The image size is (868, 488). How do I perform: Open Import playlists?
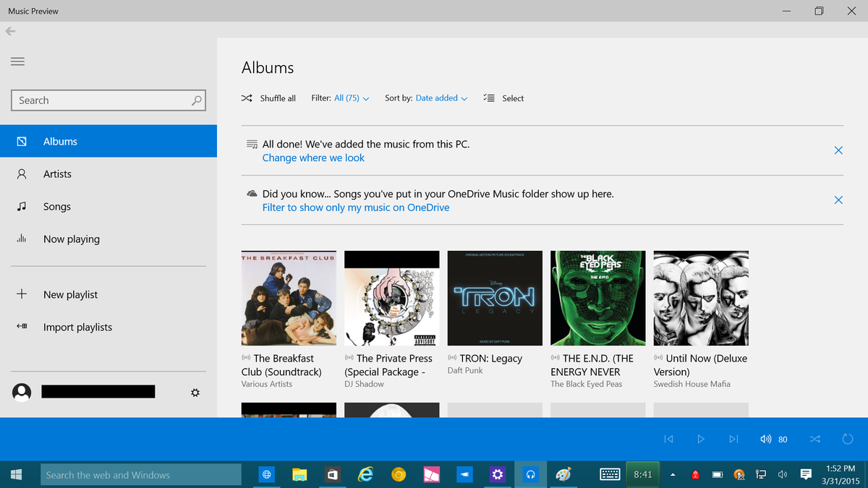click(x=77, y=327)
